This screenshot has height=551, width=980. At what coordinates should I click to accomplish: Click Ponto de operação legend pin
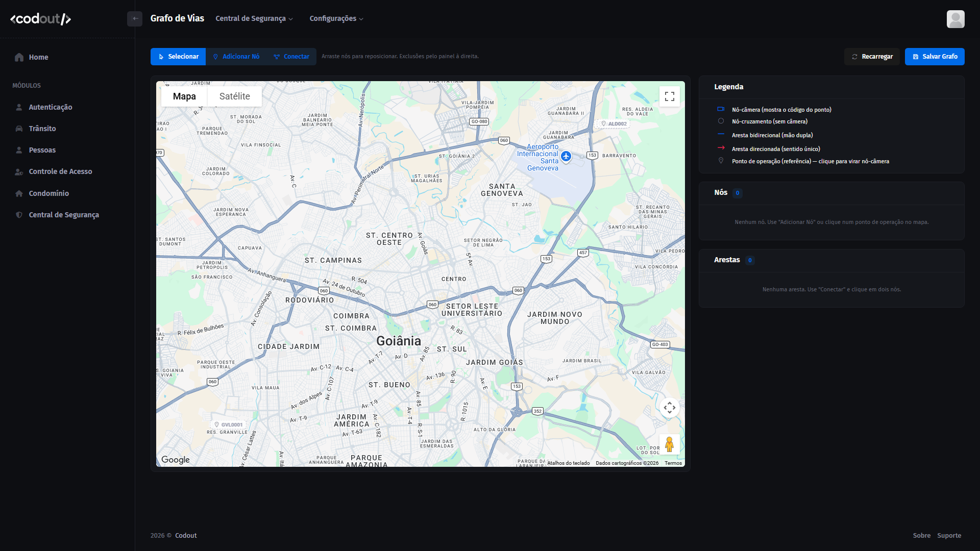pyautogui.click(x=721, y=161)
